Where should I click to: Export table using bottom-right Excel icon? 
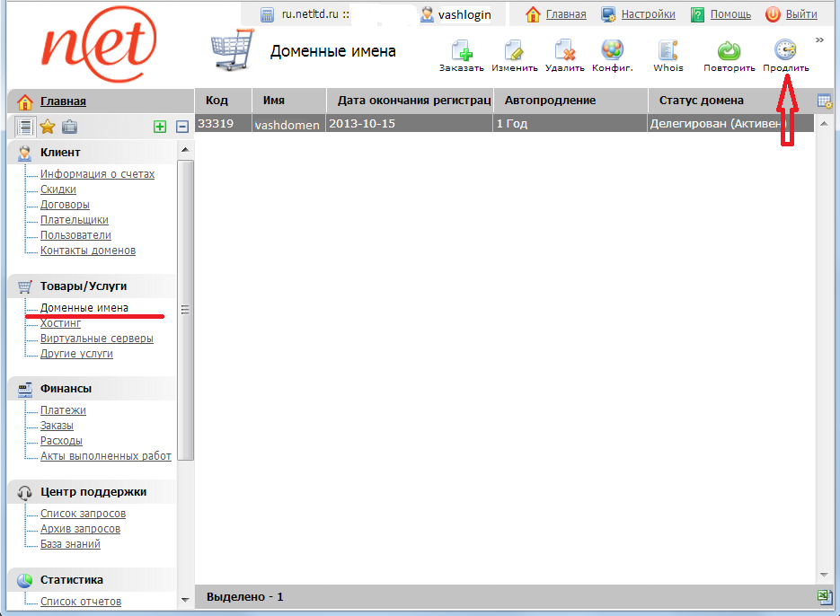point(824,596)
